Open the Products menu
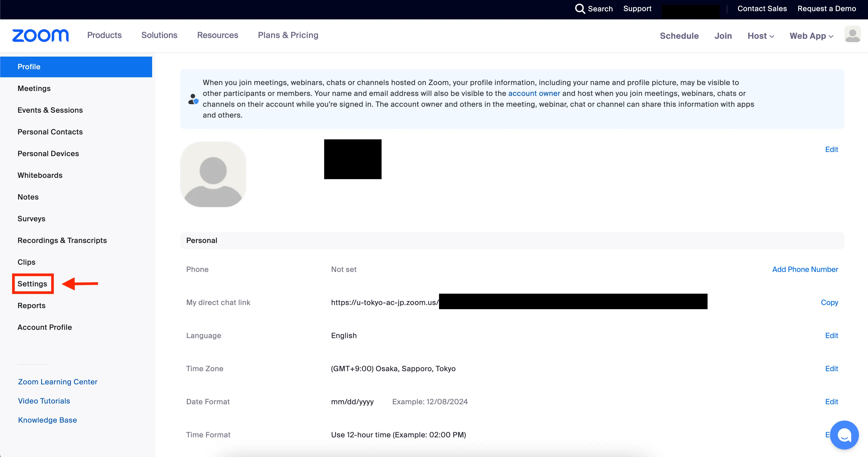The image size is (868, 457). 104,35
